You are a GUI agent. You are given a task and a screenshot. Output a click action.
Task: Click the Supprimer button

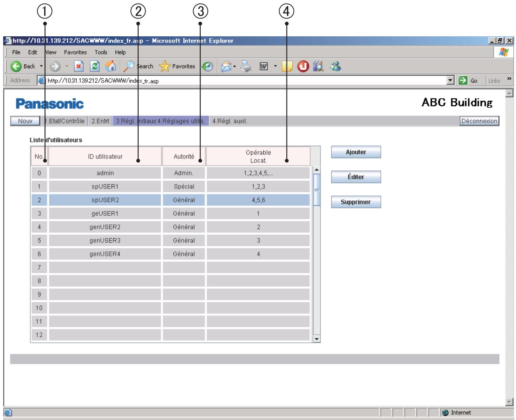356,202
